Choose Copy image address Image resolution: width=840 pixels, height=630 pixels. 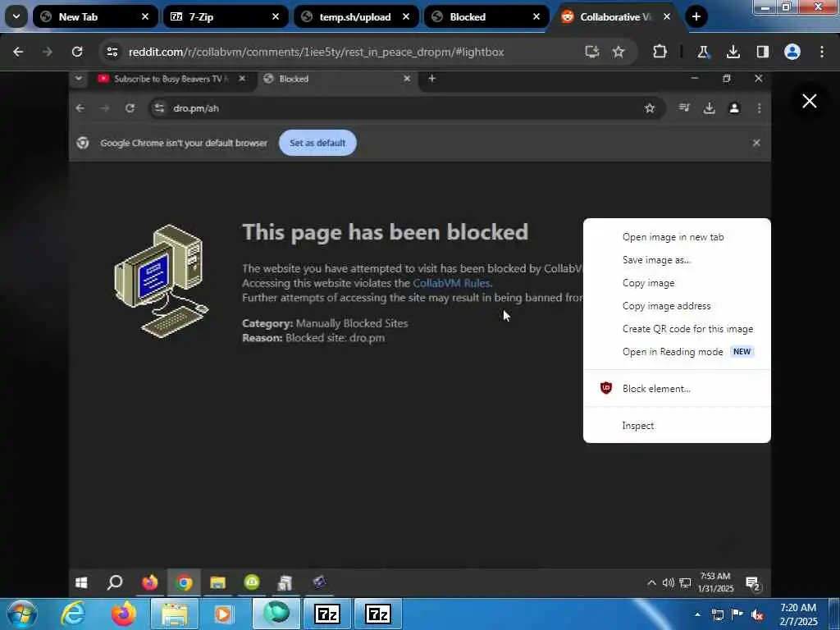click(x=677, y=306)
